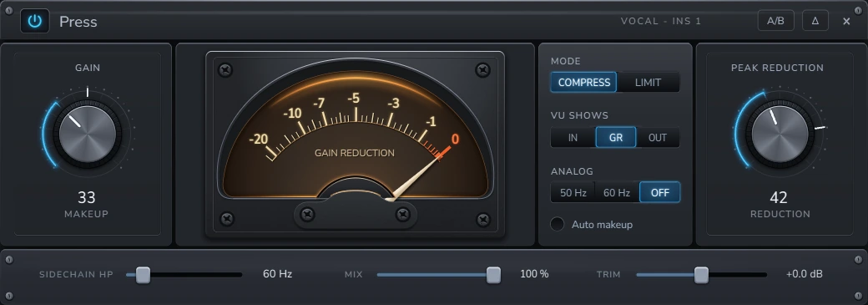Set VU meter to show IN
This screenshot has height=305, width=868.
573,138
